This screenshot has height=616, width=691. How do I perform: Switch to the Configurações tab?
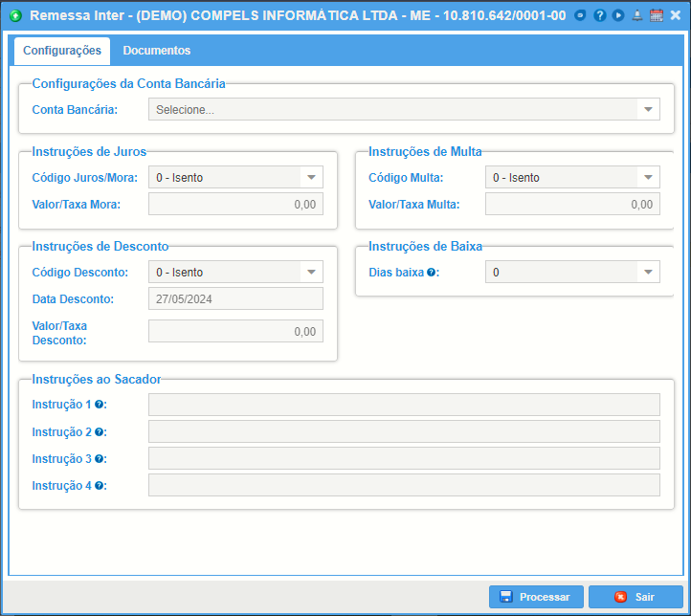(x=62, y=51)
